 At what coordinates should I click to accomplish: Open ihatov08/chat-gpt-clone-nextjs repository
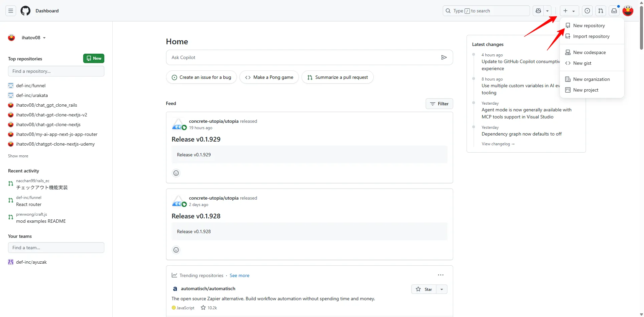tap(48, 124)
